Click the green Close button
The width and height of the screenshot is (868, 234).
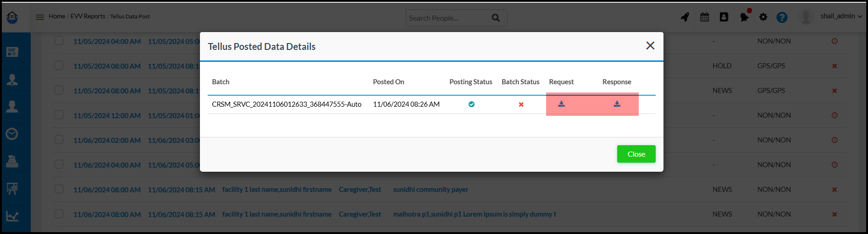coord(636,154)
